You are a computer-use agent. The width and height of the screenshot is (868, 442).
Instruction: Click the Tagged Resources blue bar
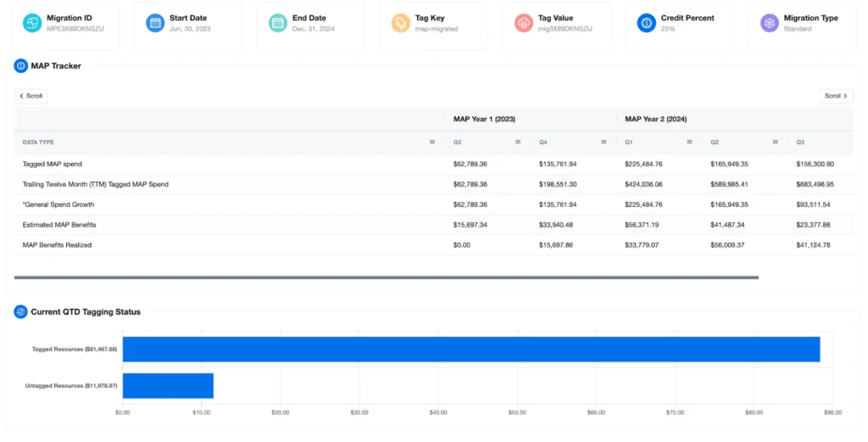(470, 350)
